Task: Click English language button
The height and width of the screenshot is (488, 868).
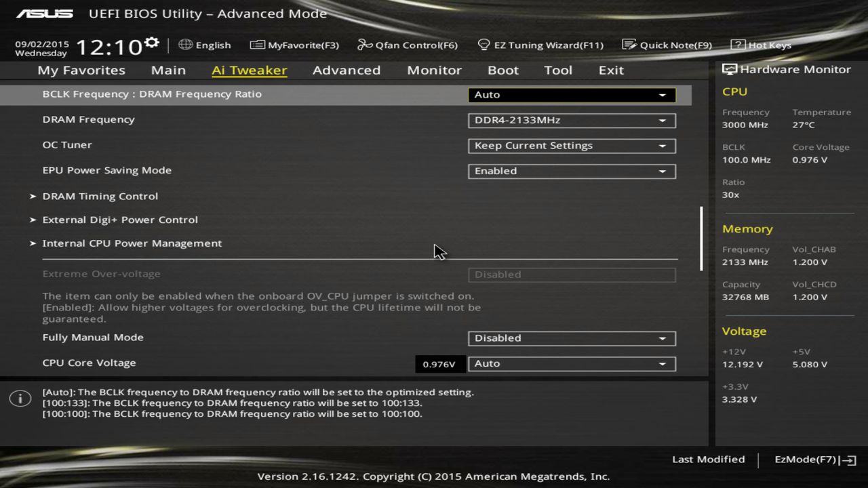Action: tap(205, 45)
